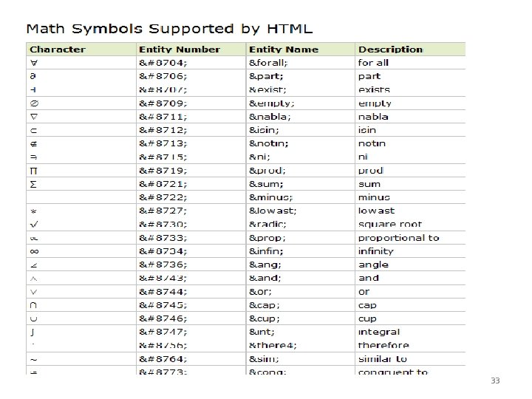
Task: Select the integral symbol character
Action: [x=33, y=332]
